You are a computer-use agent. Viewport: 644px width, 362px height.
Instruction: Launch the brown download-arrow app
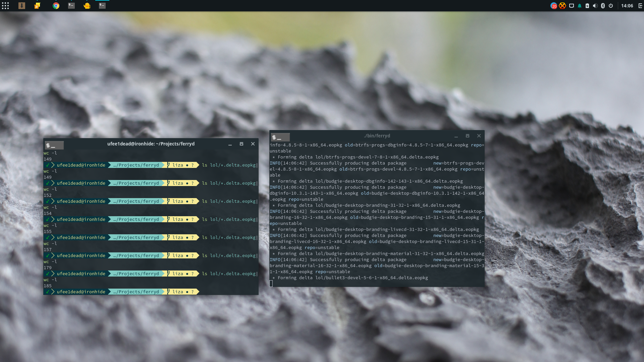22,6
